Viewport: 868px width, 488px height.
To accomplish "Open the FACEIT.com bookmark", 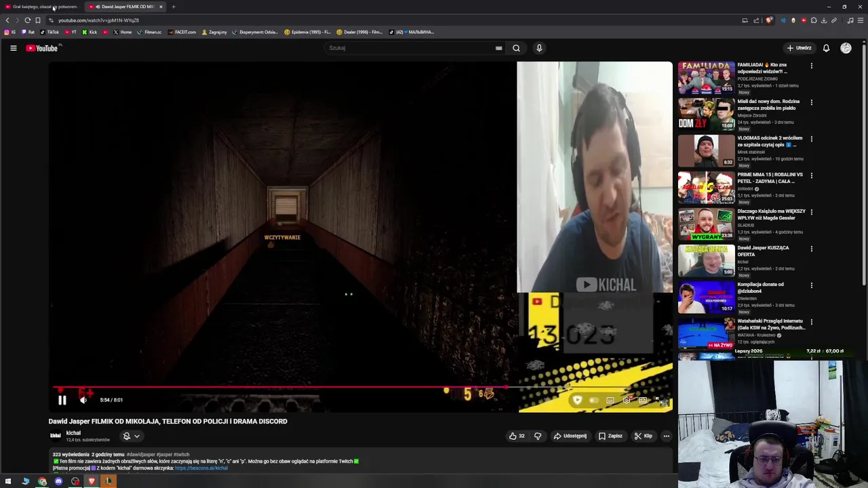I will (x=182, y=32).
